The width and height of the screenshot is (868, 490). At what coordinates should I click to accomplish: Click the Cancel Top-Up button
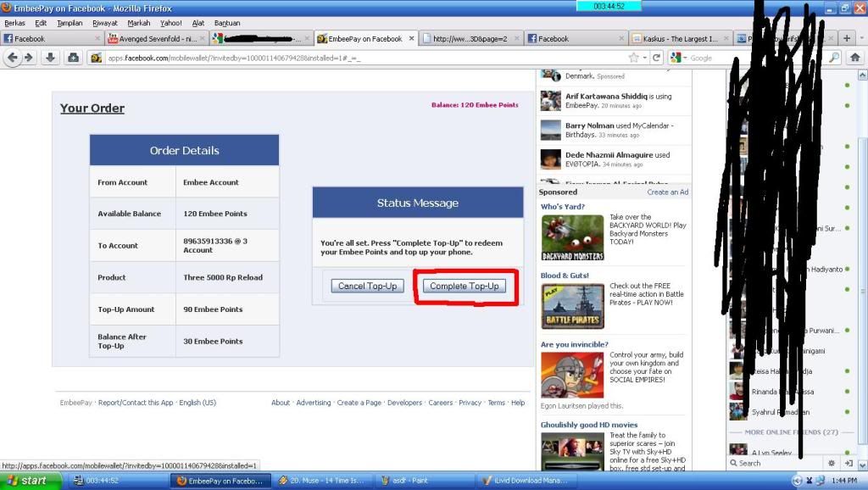click(x=368, y=286)
